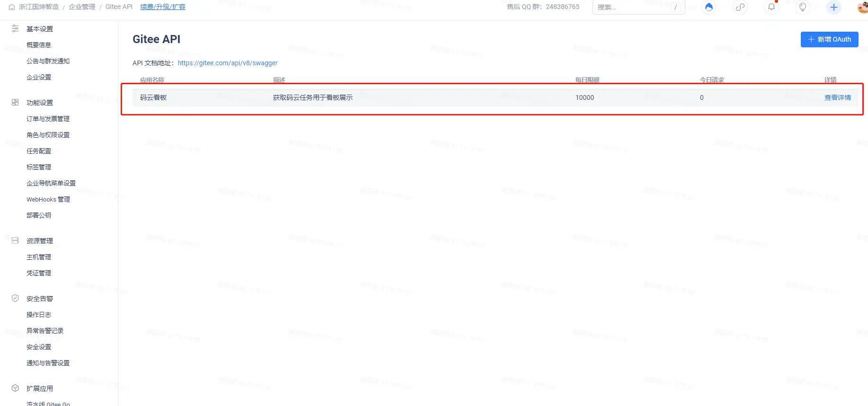Image resolution: width=868 pixels, height=406 pixels.
Task: Open the blue Gitee mascot icon
Action: 709,7
